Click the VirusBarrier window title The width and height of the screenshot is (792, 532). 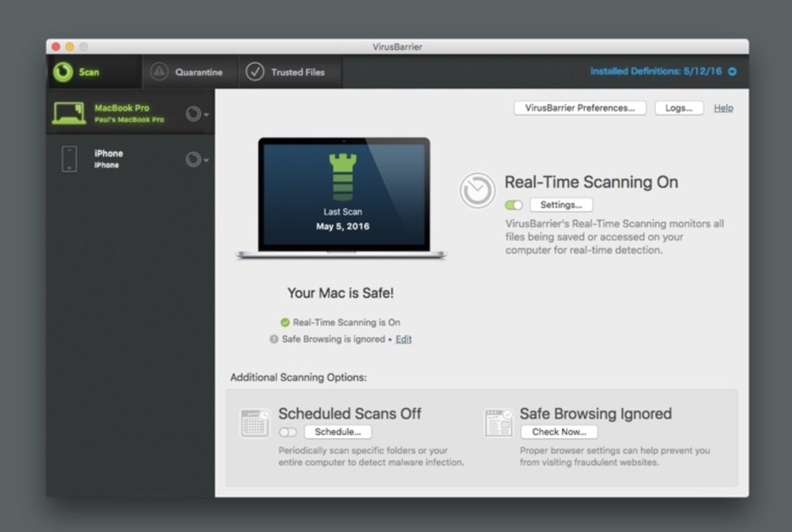[x=397, y=47]
